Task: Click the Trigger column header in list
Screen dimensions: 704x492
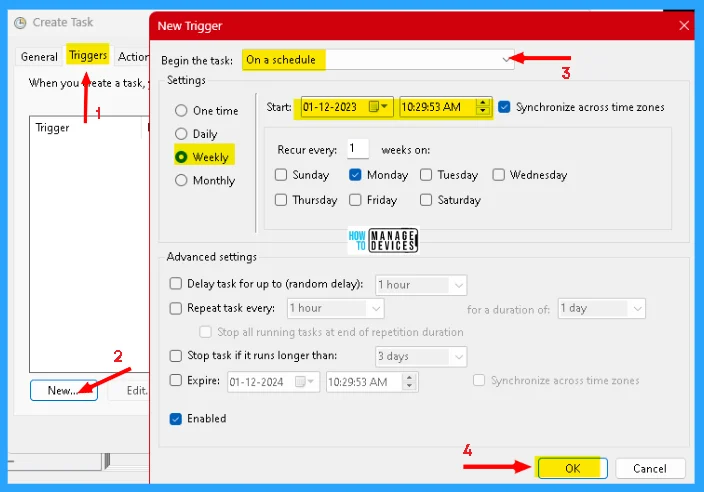Action: point(85,127)
